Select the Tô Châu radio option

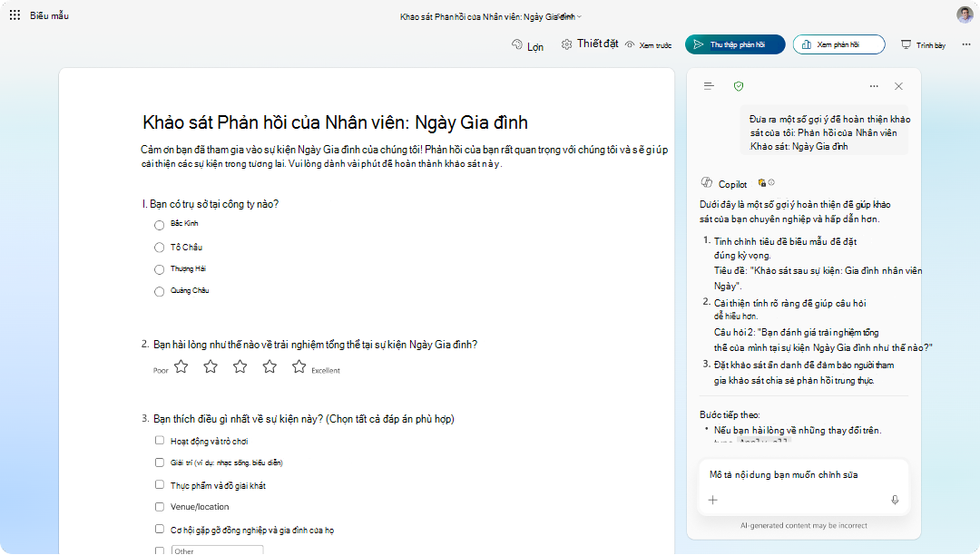160,248
